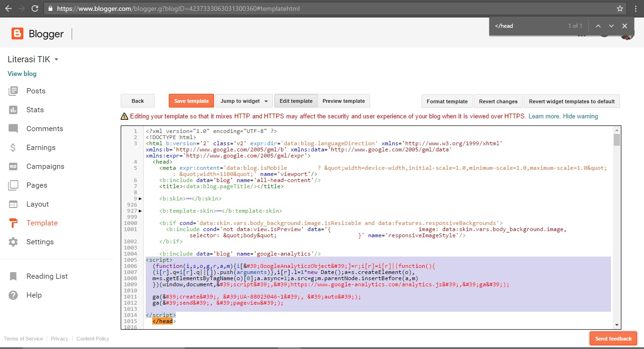Switch to Preview template tab
Viewport: 644px width, 349px height.
[x=344, y=101]
